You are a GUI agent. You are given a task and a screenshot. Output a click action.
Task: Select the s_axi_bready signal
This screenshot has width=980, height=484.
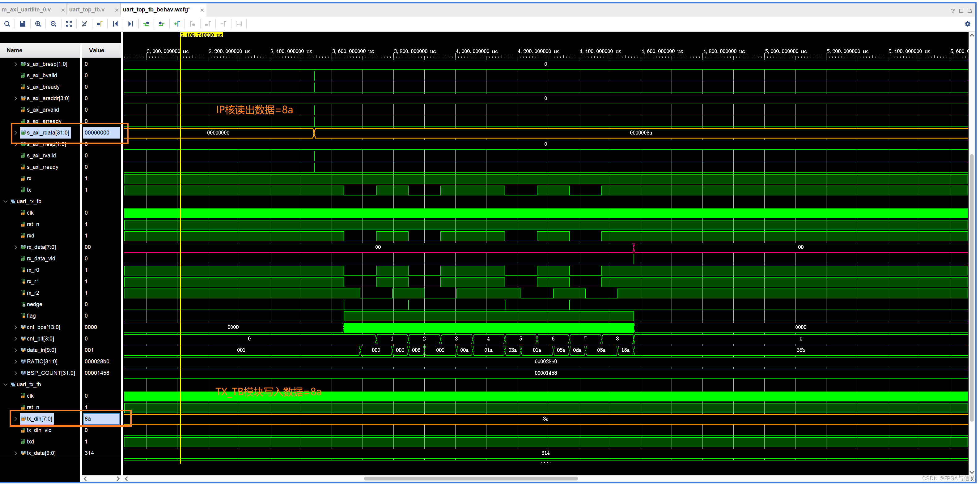pos(43,87)
